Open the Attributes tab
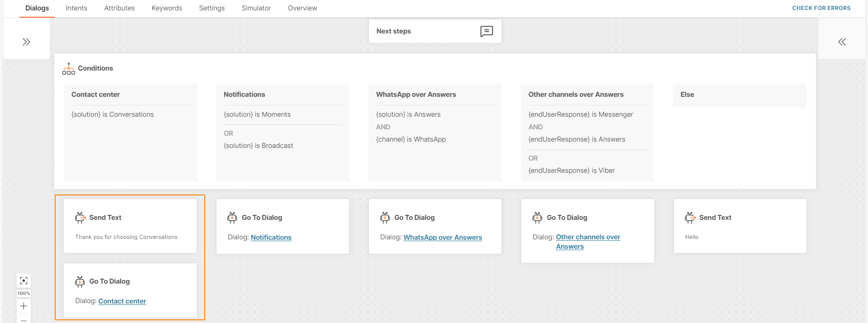Image resolution: width=868 pixels, height=323 pixels. click(x=119, y=8)
